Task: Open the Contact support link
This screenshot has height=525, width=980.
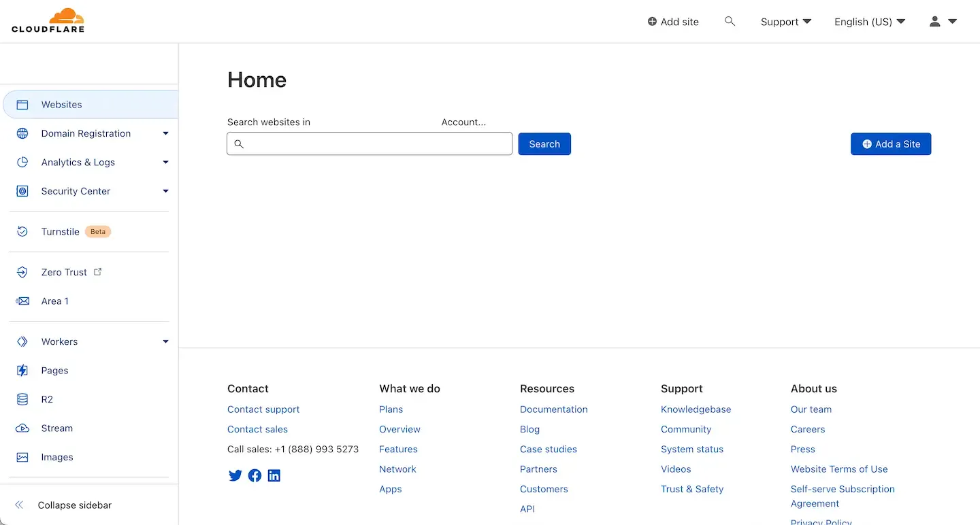Action: click(x=263, y=409)
